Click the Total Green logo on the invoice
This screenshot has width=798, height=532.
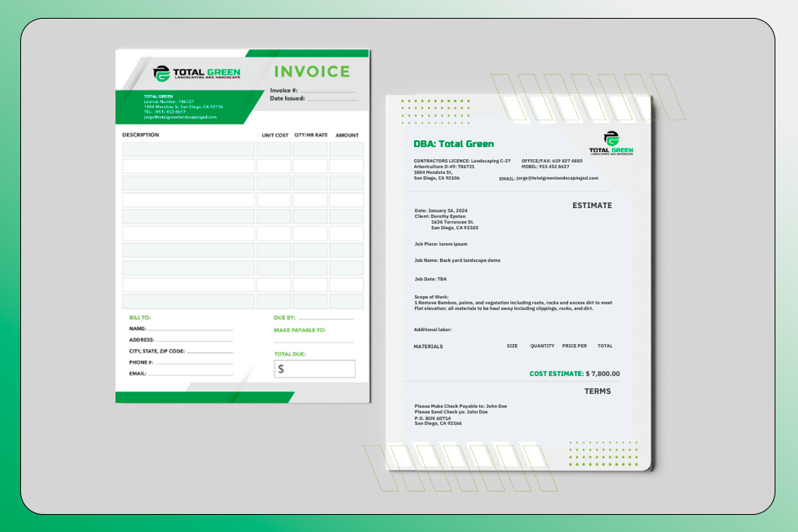click(196, 73)
